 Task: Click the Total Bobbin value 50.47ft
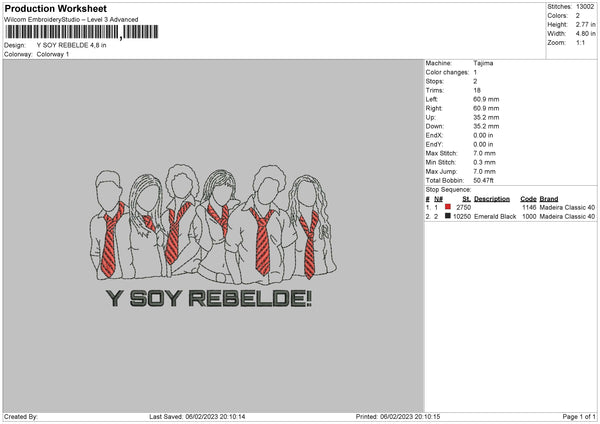tap(484, 181)
